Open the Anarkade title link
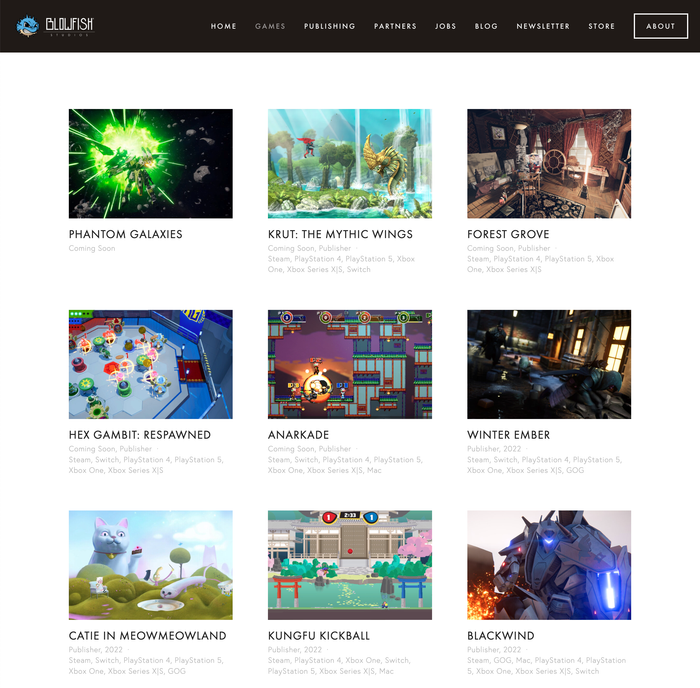This screenshot has width=700, height=688. click(x=298, y=435)
